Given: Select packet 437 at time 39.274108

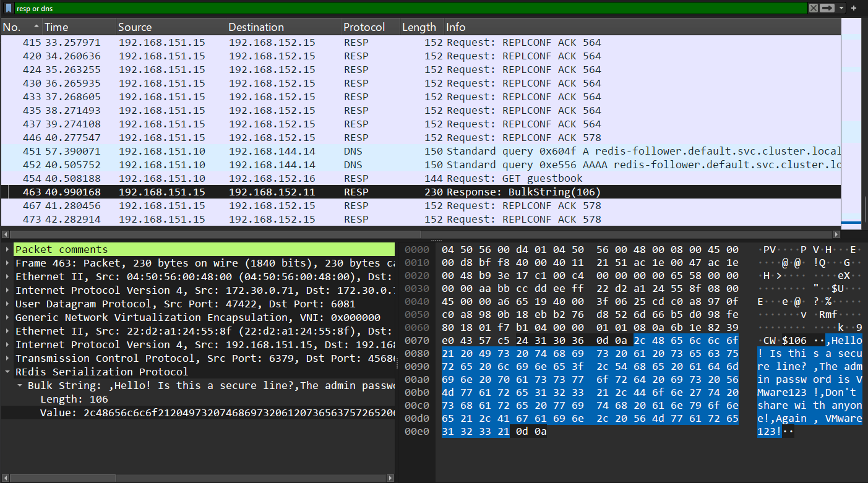Looking at the screenshot, I should tap(421, 124).
